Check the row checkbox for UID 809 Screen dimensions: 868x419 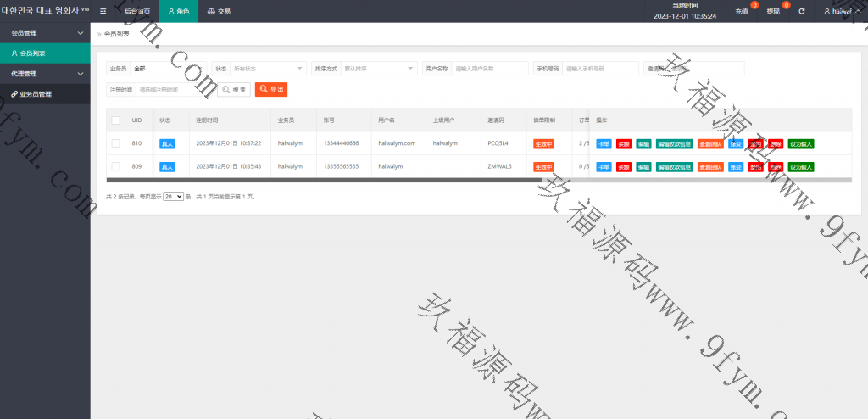(x=115, y=167)
